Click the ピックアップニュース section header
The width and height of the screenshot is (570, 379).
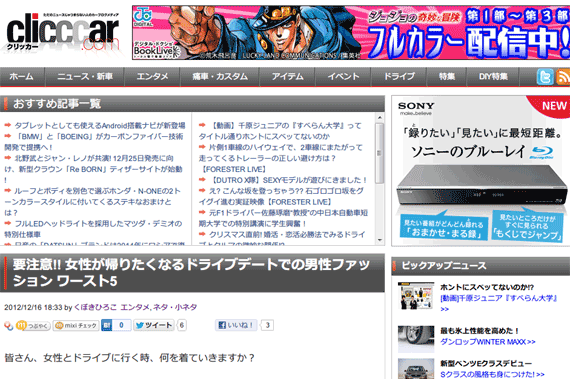click(481, 266)
